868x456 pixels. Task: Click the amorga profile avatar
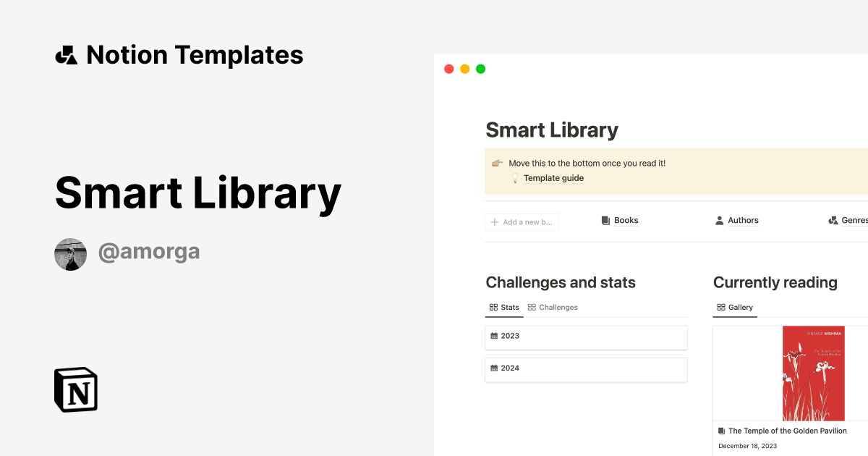coord(71,254)
